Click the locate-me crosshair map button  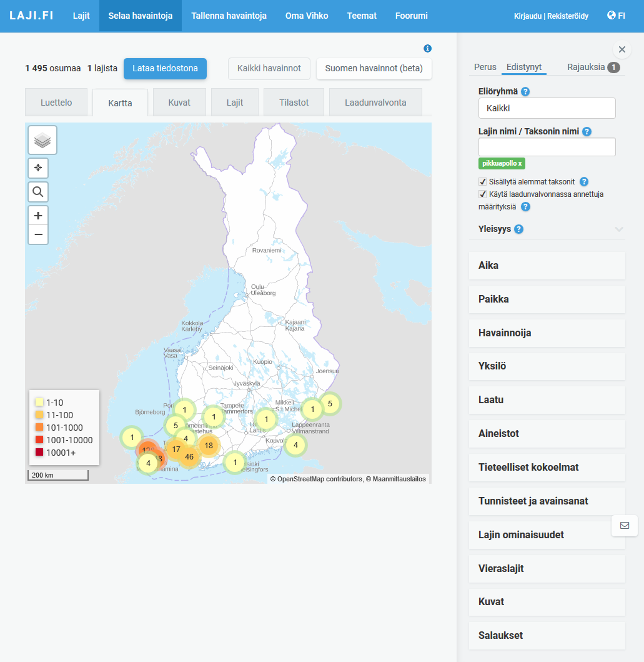38,168
